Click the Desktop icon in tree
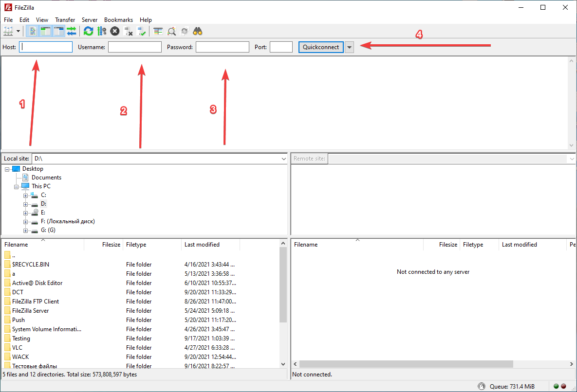The image size is (577, 392). click(16, 169)
